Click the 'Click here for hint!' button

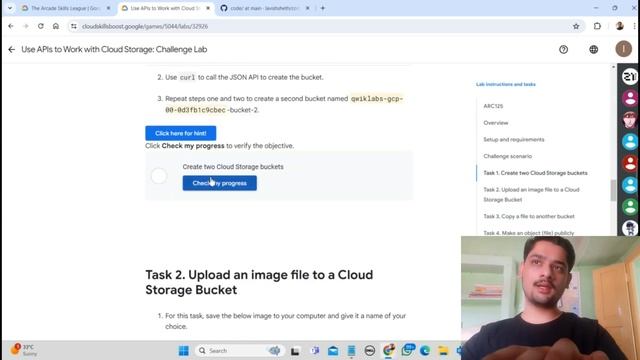coord(180,133)
